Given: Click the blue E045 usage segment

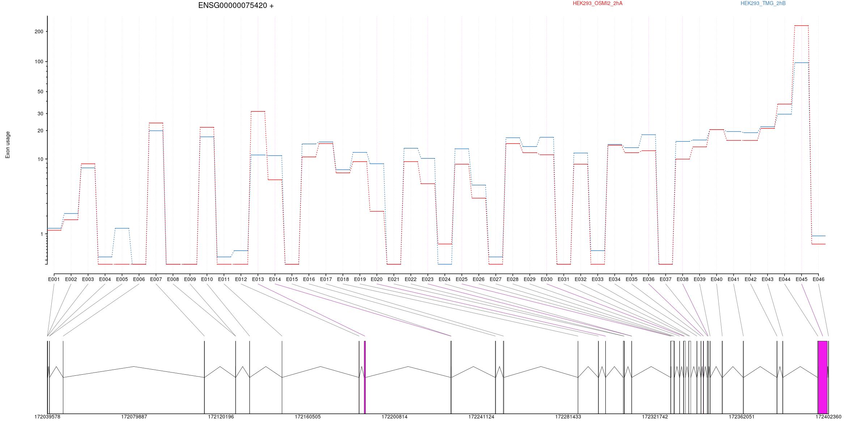Looking at the screenshot, I should [801, 63].
